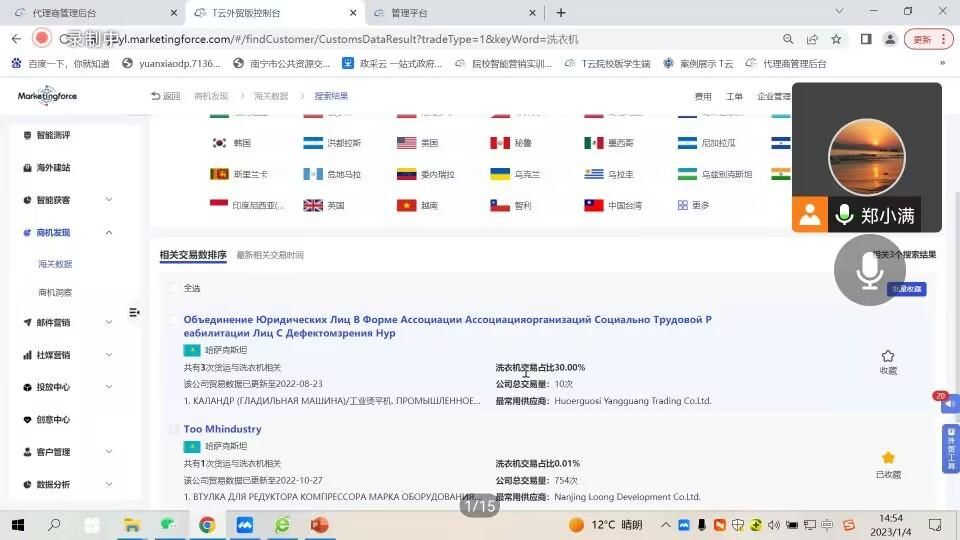Check the box beside the first Kazakhstan result
The image size is (960, 540).
[x=174, y=320]
